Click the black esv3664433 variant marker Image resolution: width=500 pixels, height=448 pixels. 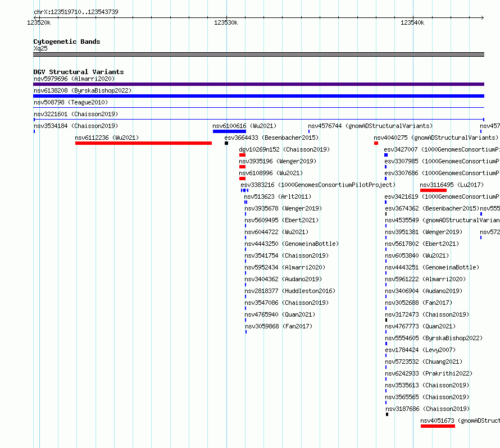point(226,143)
